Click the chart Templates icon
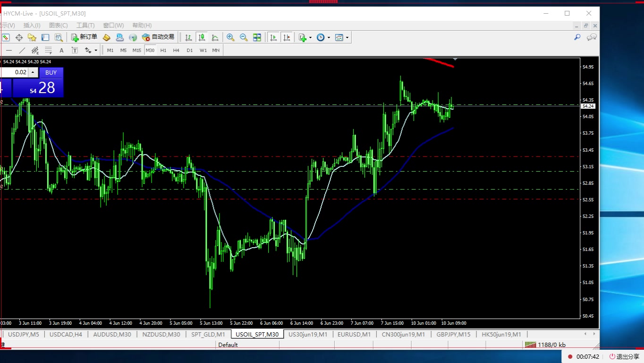 click(x=339, y=37)
